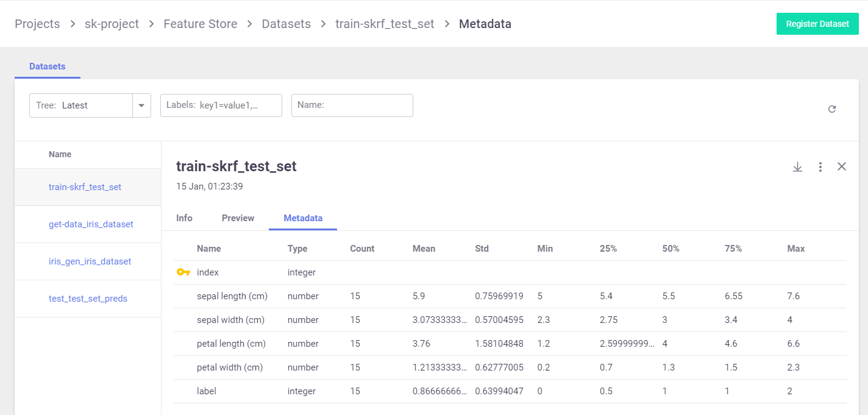Select the Datasets tab
The image size is (868, 415).
[48, 66]
